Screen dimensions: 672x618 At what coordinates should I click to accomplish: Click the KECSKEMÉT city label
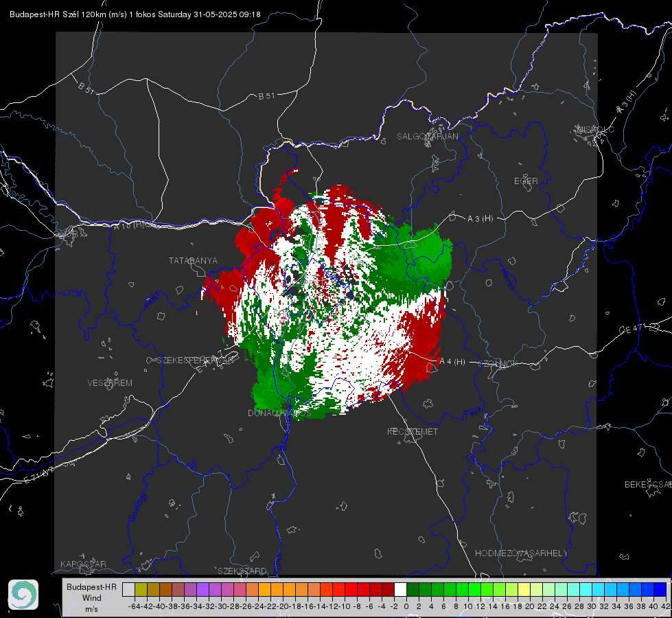413,431
